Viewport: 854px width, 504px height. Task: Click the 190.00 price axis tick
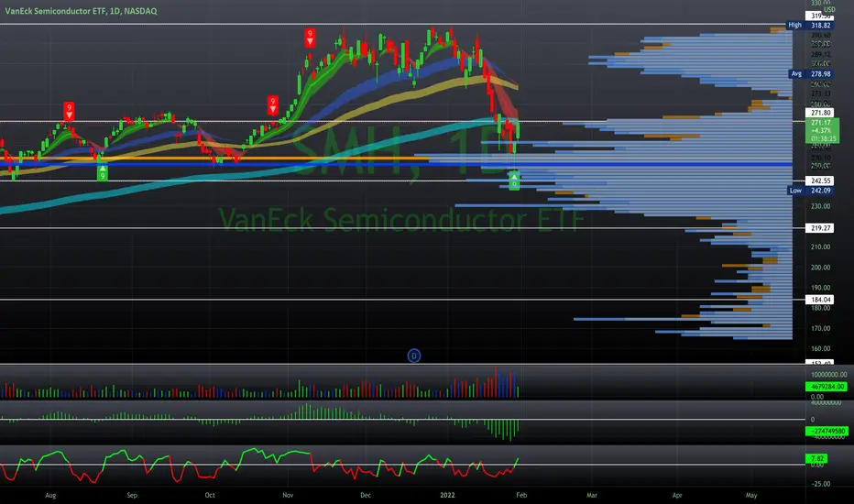pos(820,288)
